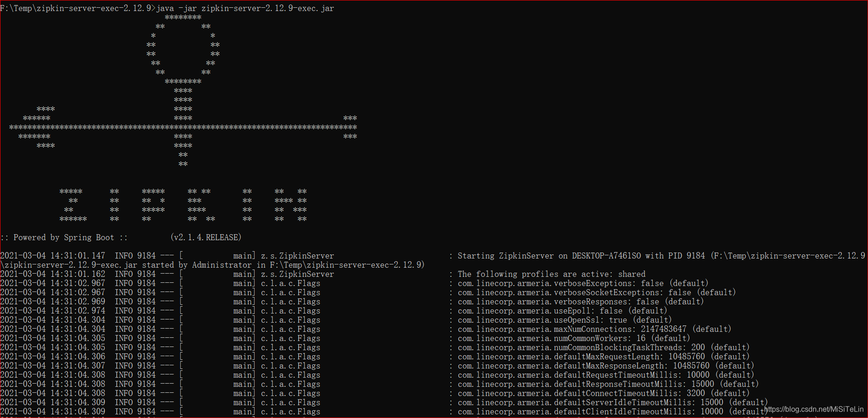Click z.s.ZipkinServer logger name on profiles line
Image resolution: width=868 pixels, height=418 pixels.
[298, 274]
